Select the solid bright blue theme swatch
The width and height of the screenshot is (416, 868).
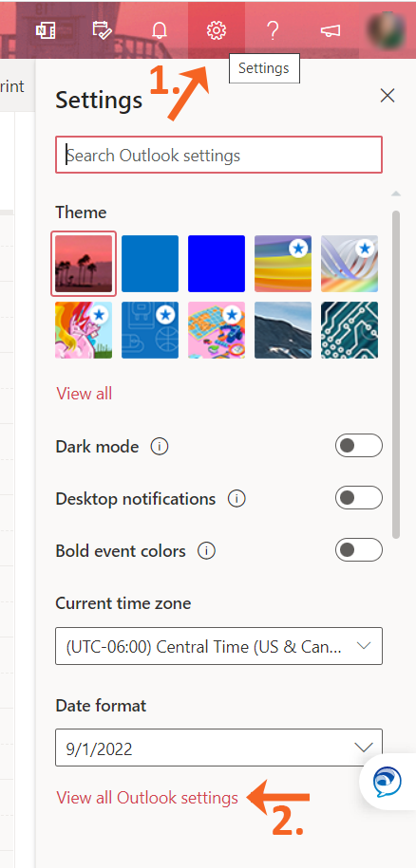pos(217,264)
